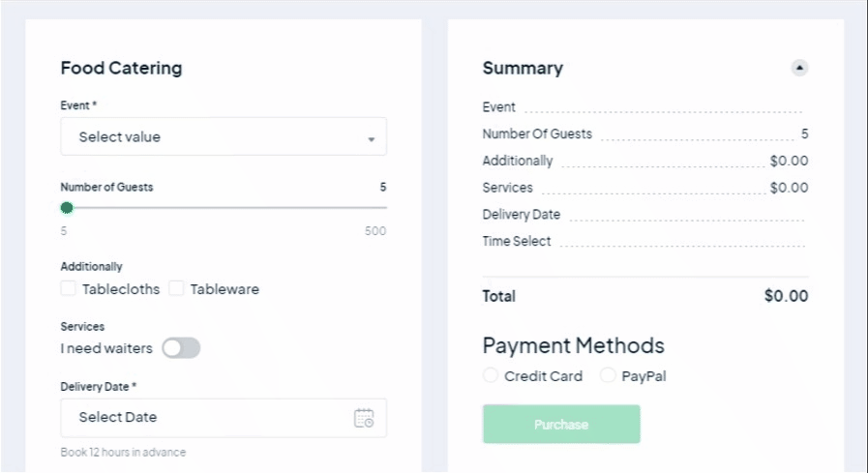Click the PayPal label text

point(644,376)
